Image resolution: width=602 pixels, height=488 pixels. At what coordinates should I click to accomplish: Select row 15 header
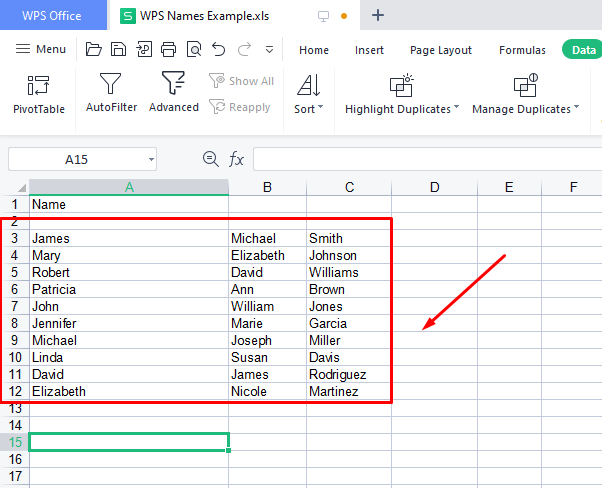click(x=15, y=442)
